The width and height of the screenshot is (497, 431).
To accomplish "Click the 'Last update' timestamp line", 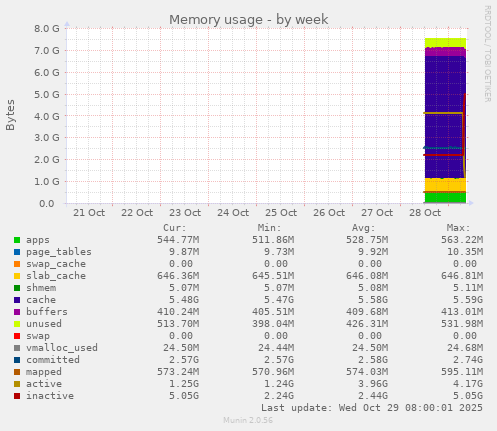I will pos(372,408).
